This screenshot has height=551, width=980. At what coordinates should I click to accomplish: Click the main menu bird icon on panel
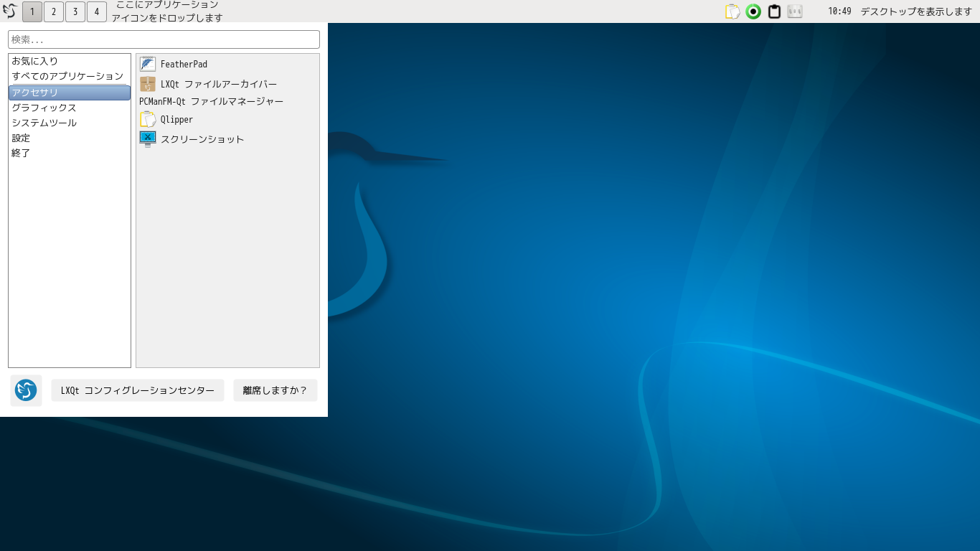click(x=10, y=11)
